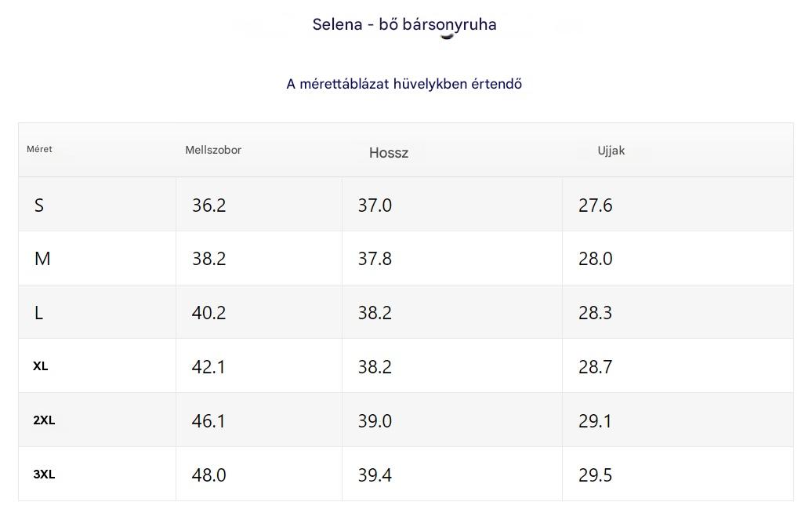
Task: Select the 'Mellszobor' column header
Action: point(213,150)
